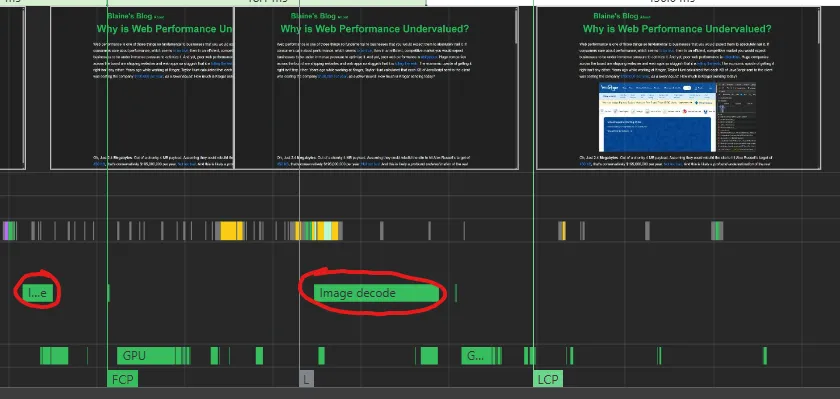This screenshot has width=840, height=399.
Task: Select the truncated "I...e" task block
Action: 38,293
